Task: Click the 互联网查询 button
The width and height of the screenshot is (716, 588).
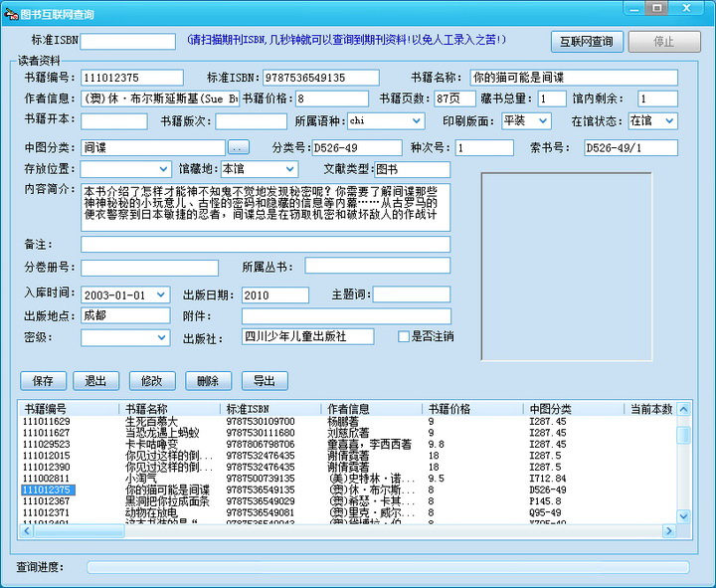Action: coord(587,42)
